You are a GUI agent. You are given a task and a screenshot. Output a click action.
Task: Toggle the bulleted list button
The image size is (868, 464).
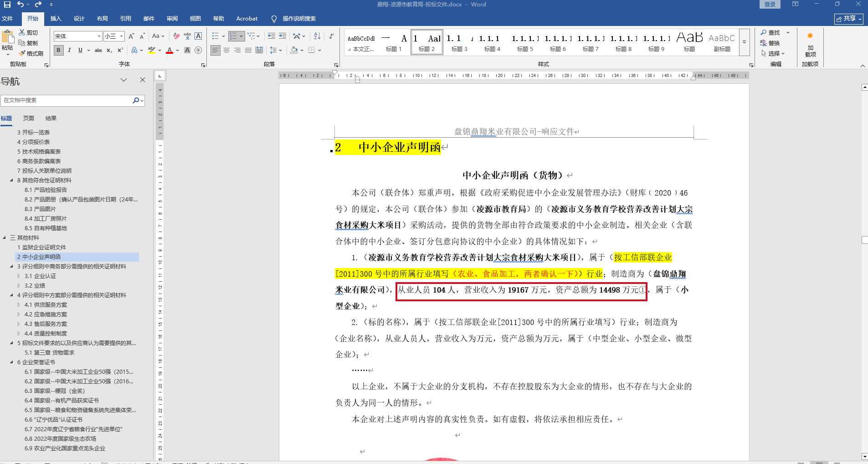216,36
